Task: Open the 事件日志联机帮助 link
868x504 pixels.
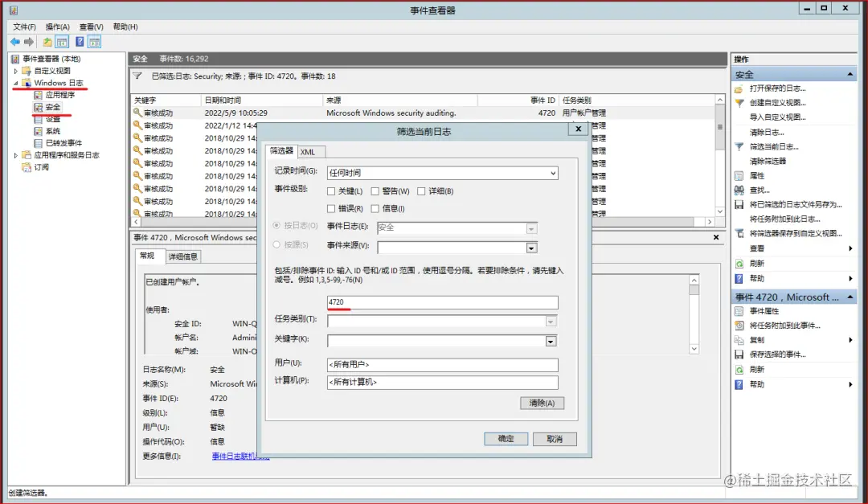Action: click(x=240, y=456)
